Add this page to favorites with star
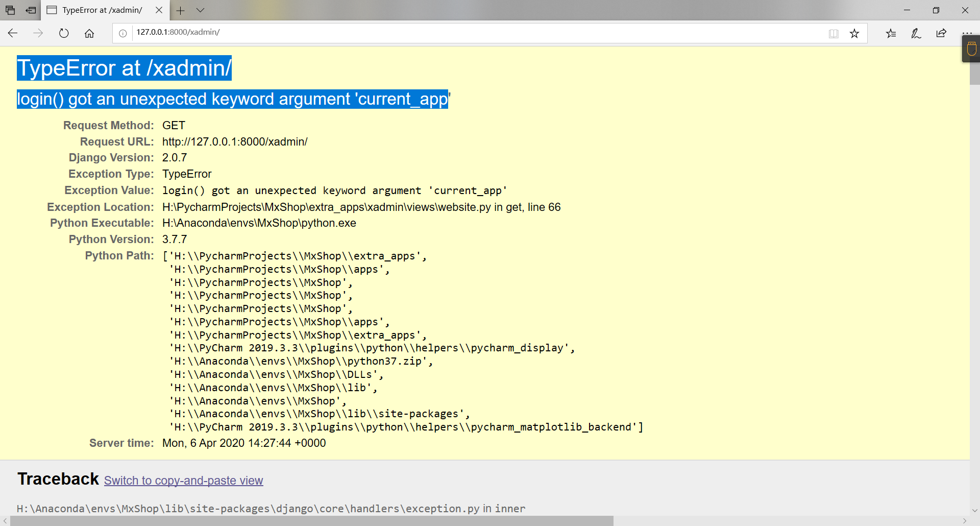 click(x=854, y=33)
